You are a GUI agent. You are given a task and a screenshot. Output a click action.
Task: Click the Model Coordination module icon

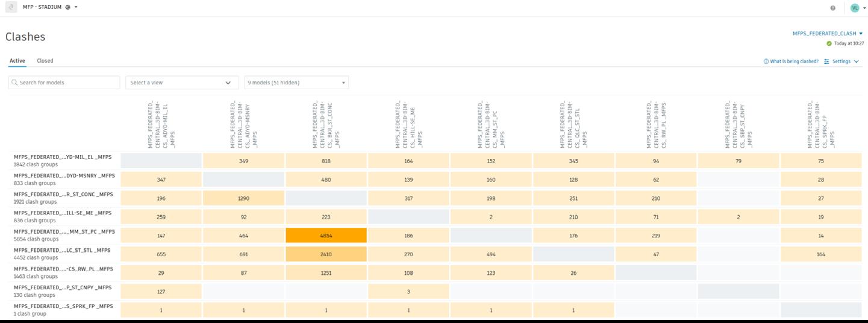(11, 7)
